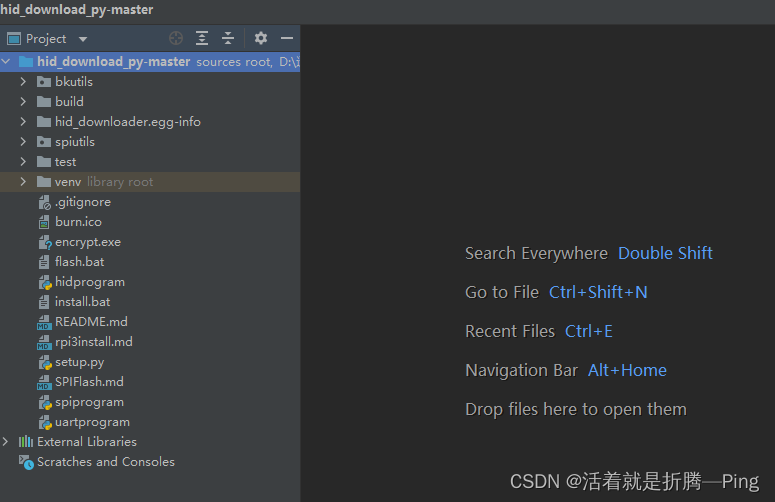Select the .gitignore file name
Viewport: 775px width, 502px height.
click(x=83, y=202)
